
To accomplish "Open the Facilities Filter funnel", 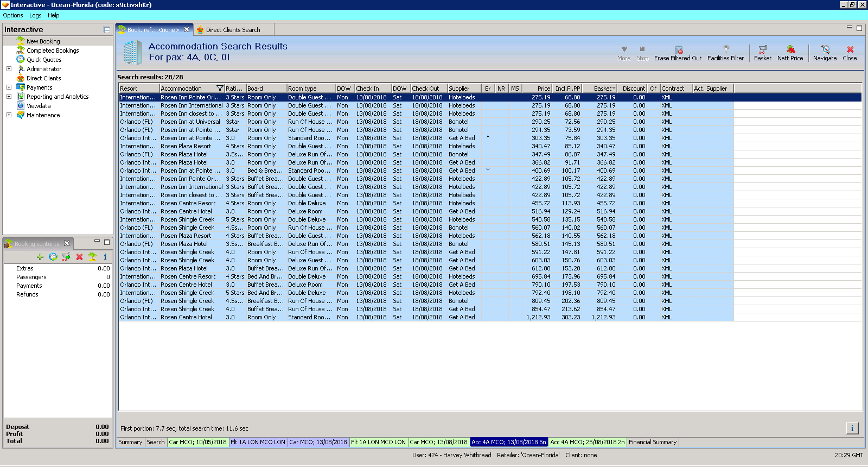I will coord(726,50).
